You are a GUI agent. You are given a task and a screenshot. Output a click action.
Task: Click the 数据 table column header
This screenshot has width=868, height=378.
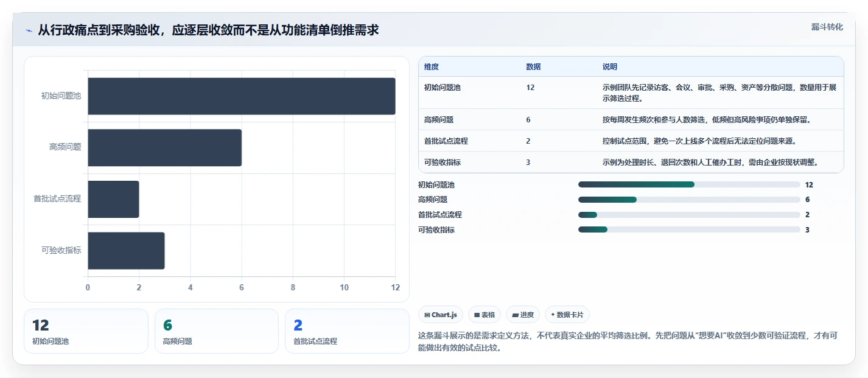tap(533, 67)
